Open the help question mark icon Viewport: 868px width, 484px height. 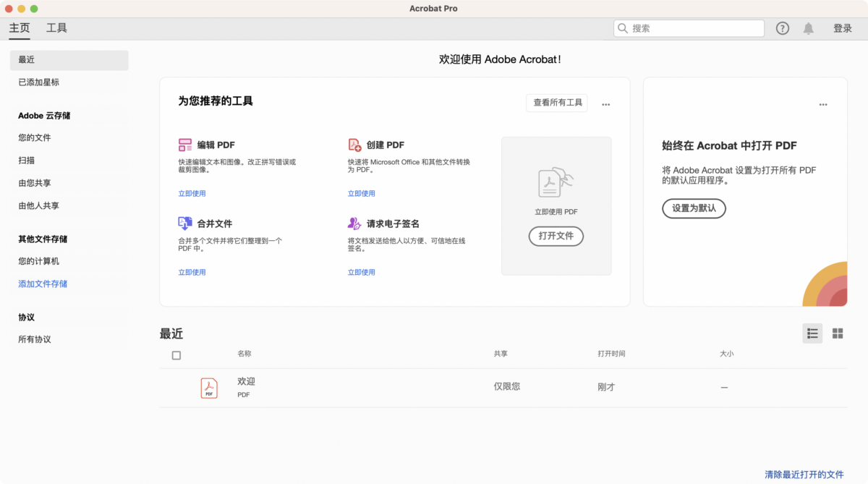783,28
